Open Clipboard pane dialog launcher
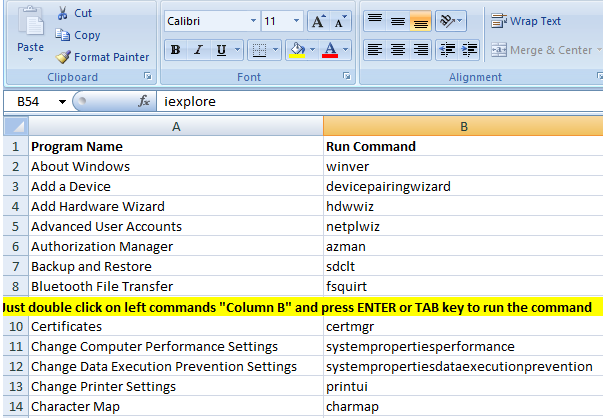 148,76
